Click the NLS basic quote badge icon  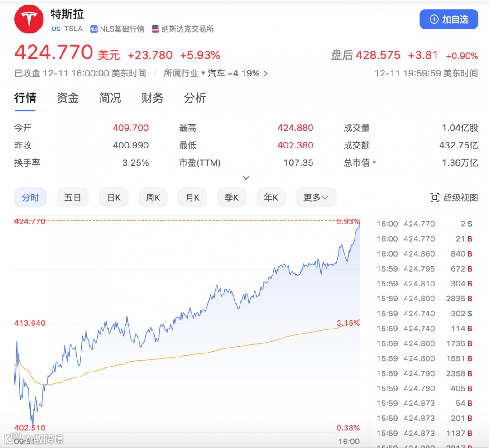click(94, 29)
